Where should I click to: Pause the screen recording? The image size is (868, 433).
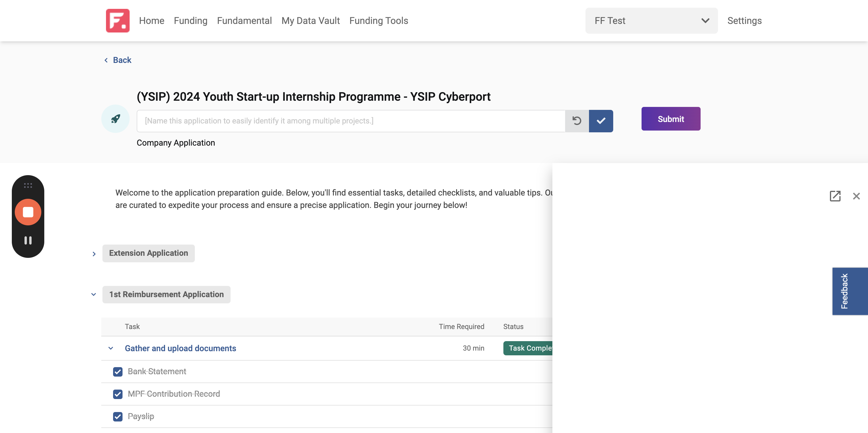(x=28, y=240)
